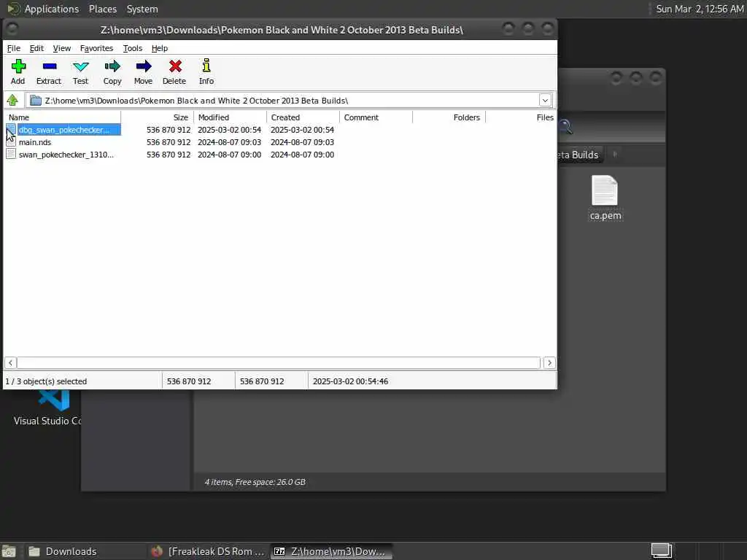This screenshot has width=747, height=560.
Task: Sort files by the Name column header
Action: coord(63,117)
